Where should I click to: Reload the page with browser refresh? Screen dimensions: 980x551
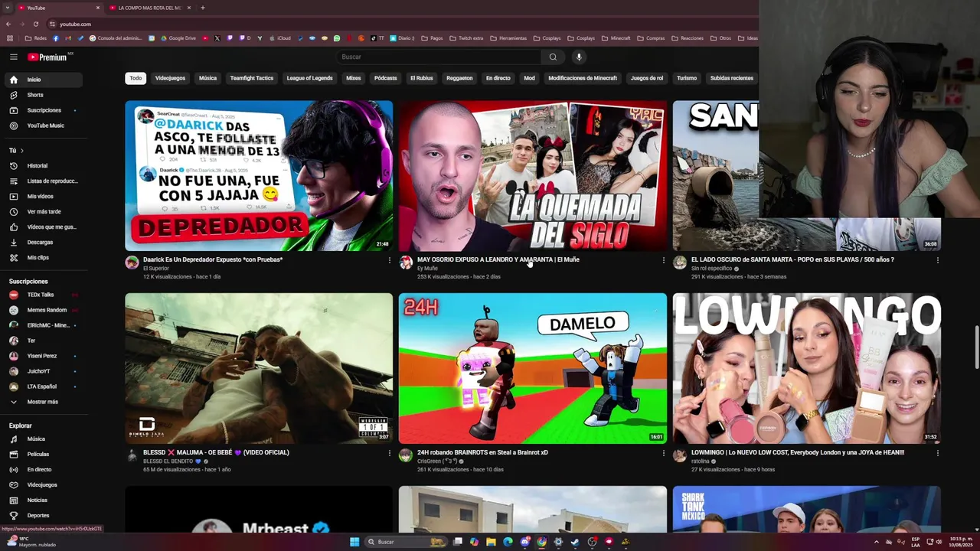[x=36, y=24]
